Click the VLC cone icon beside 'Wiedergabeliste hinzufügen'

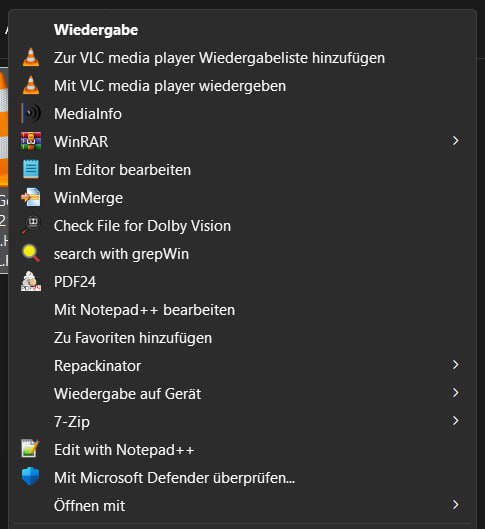coord(31,57)
